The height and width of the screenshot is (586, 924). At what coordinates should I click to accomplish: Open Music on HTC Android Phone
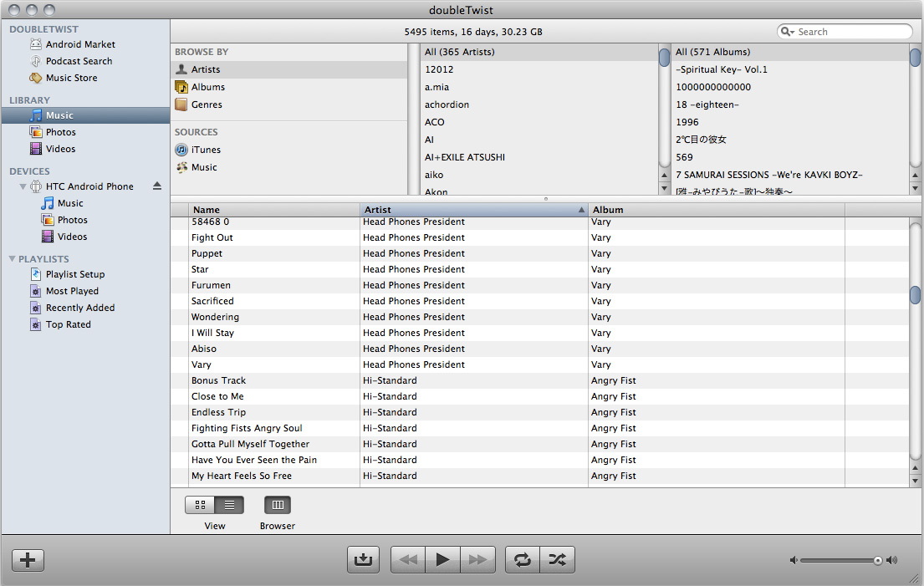tap(70, 203)
